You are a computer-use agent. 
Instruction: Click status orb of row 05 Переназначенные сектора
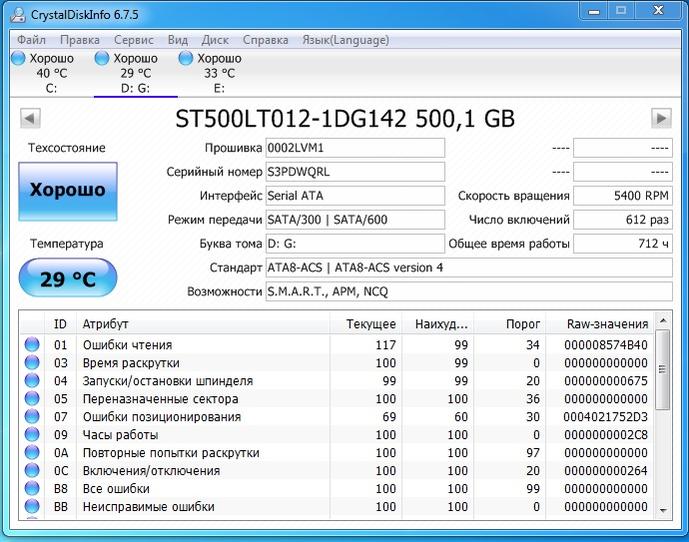tap(32, 399)
